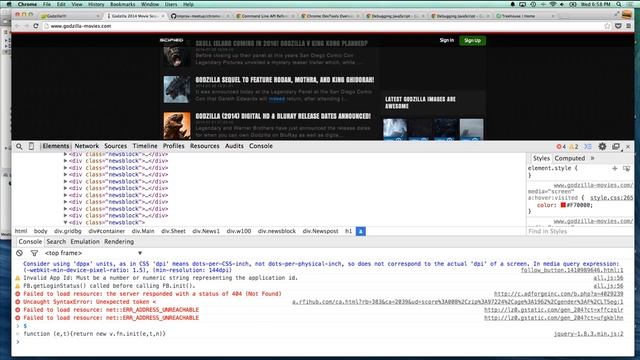Image resolution: width=640 pixels, height=360 pixels.
Task: Activate the inspect element magnifier in DevTools
Action: click(x=19, y=146)
